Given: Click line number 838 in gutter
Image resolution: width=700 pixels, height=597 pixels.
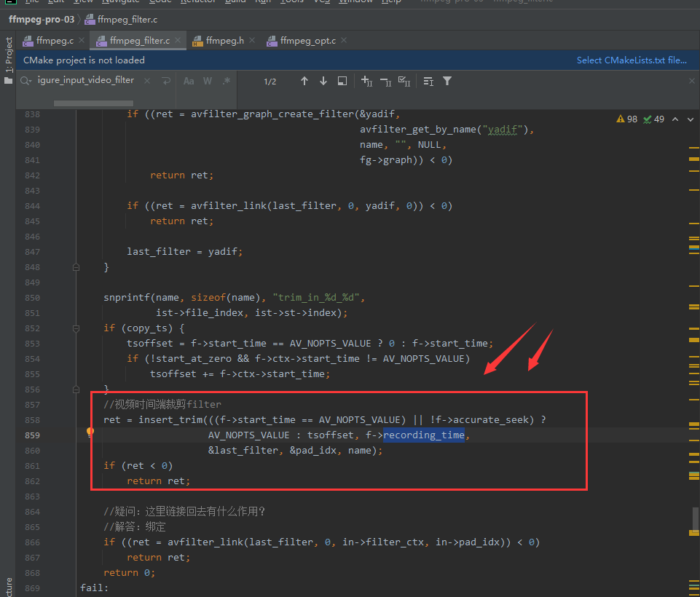Looking at the screenshot, I should [x=32, y=115].
